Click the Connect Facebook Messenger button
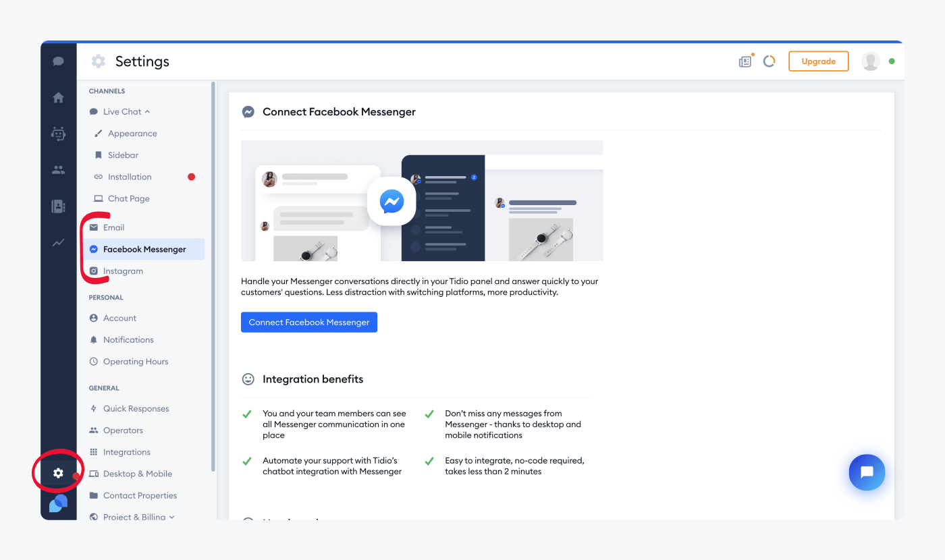945x560 pixels. pyautogui.click(x=308, y=322)
